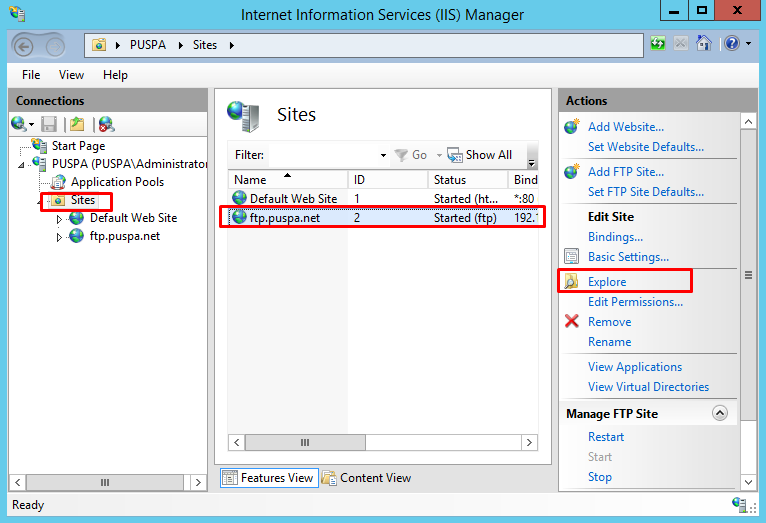
Task: Click the Application Pools tree icon
Action: pos(59,182)
